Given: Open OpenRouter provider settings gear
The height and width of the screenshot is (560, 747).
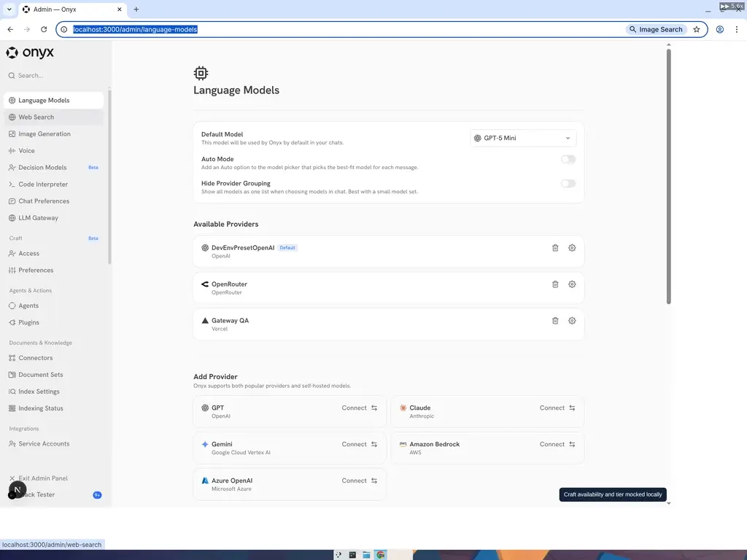Looking at the screenshot, I should pyautogui.click(x=572, y=284).
